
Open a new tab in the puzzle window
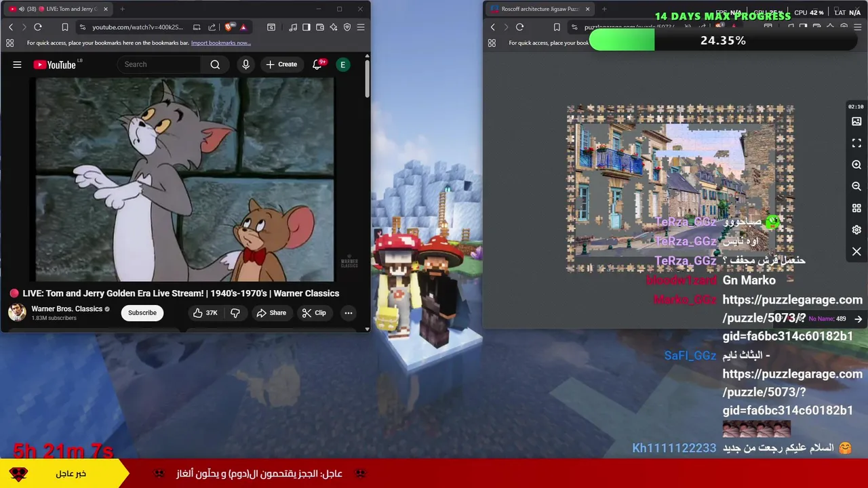604,9
